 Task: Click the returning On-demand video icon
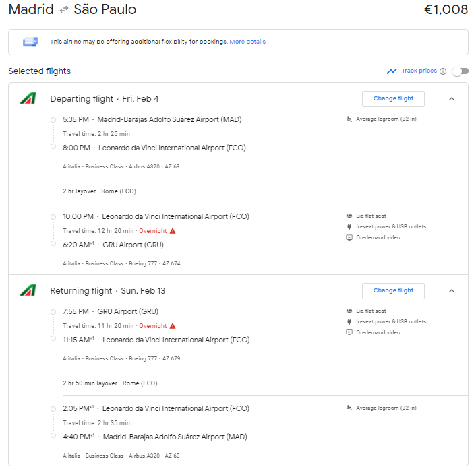pyautogui.click(x=349, y=332)
